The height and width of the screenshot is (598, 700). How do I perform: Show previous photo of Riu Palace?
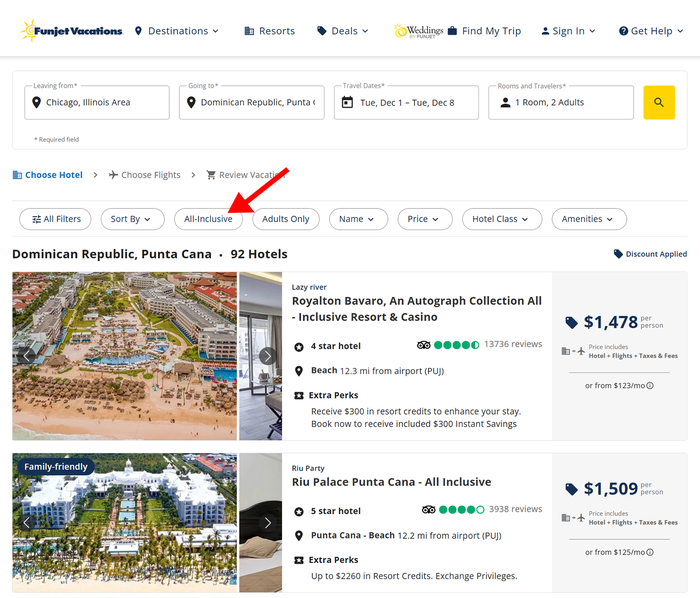[x=27, y=523]
